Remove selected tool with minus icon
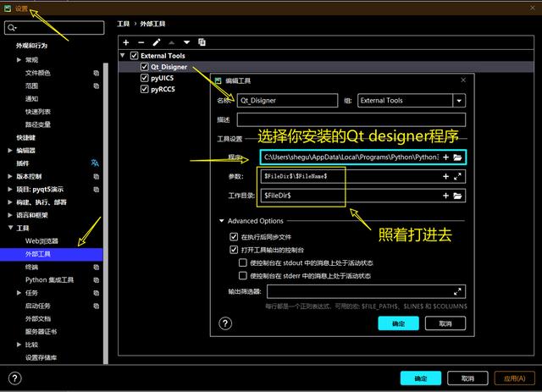 pyautogui.click(x=141, y=42)
